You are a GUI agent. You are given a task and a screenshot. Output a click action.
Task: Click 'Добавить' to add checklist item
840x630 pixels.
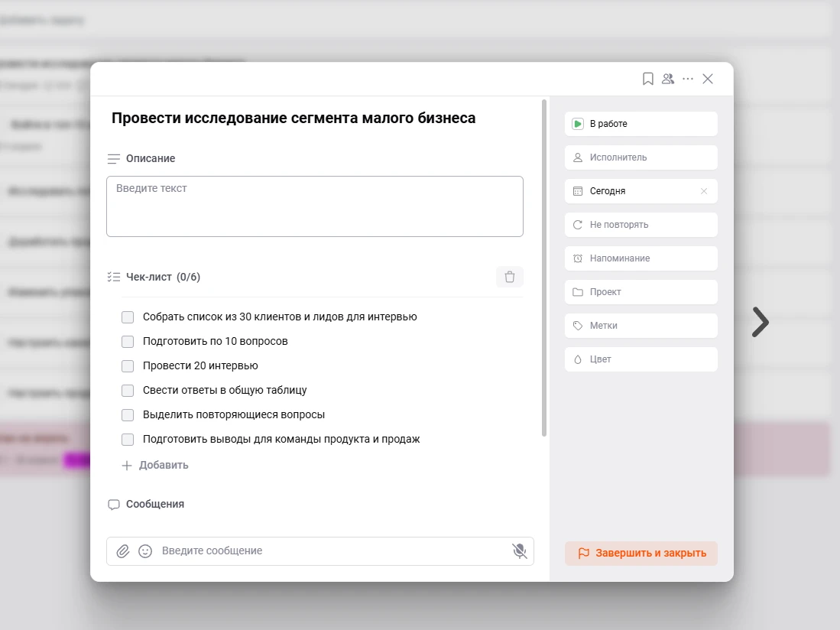tap(156, 465)
